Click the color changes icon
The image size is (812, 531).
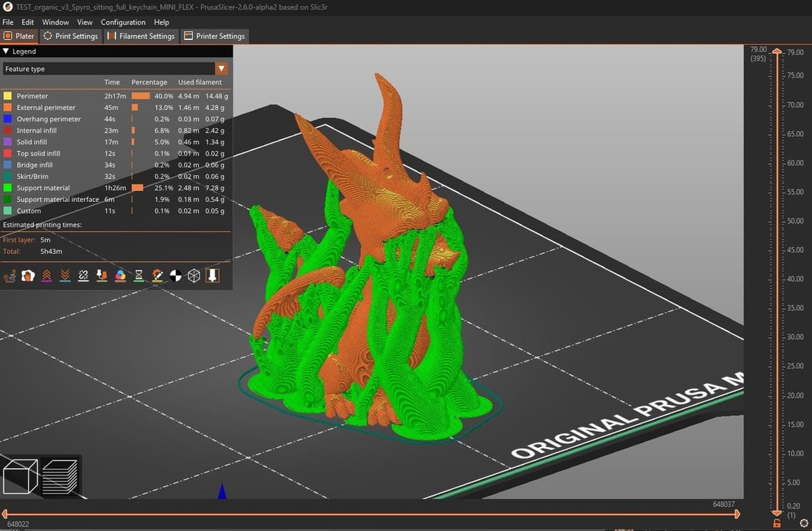[120, 275]
